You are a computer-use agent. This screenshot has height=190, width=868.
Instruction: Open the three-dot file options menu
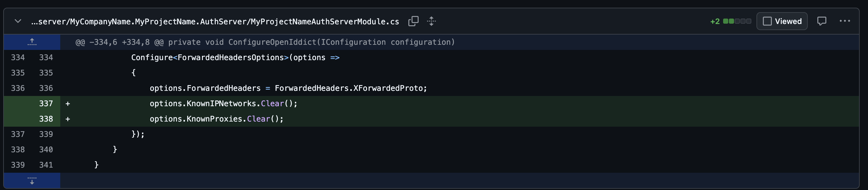click(x=845, y=21)
